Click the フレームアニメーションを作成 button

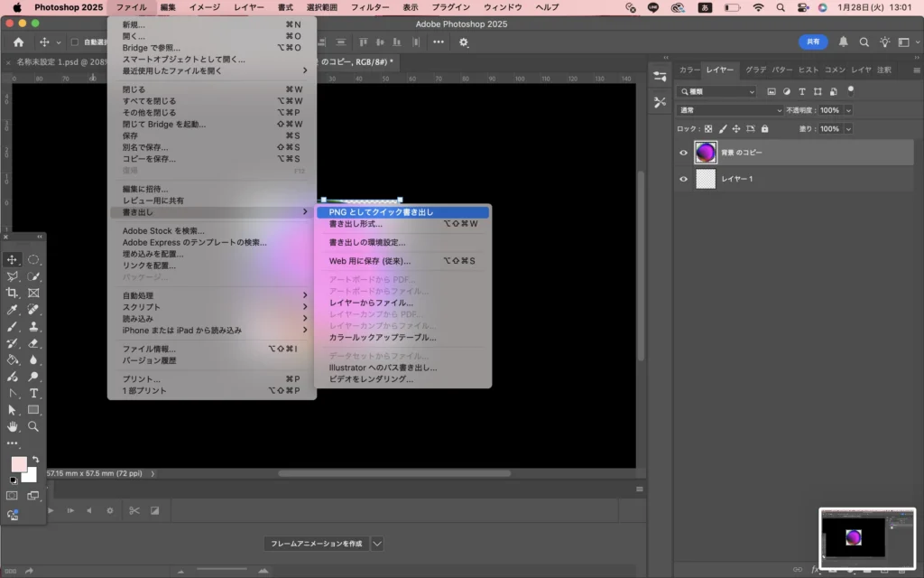(x=315, y=544)
